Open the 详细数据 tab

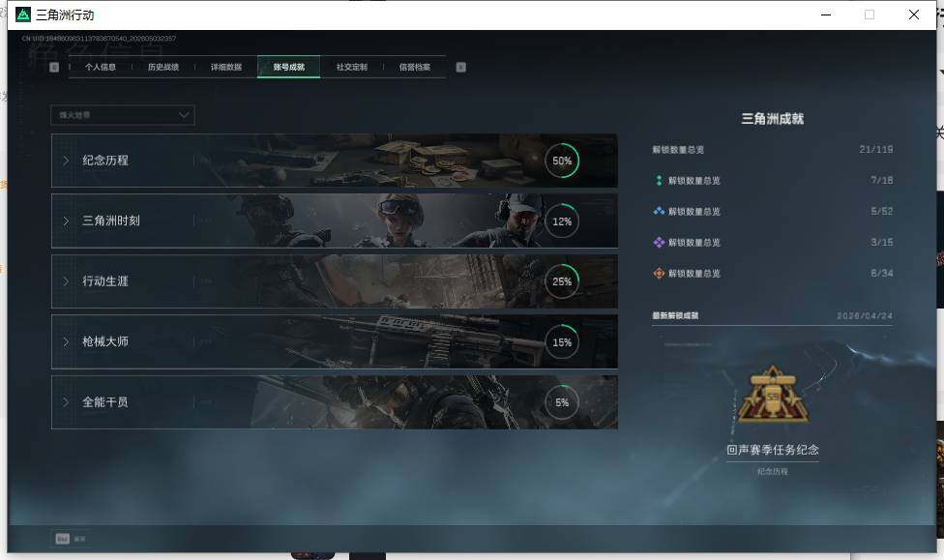click(225, 67)
